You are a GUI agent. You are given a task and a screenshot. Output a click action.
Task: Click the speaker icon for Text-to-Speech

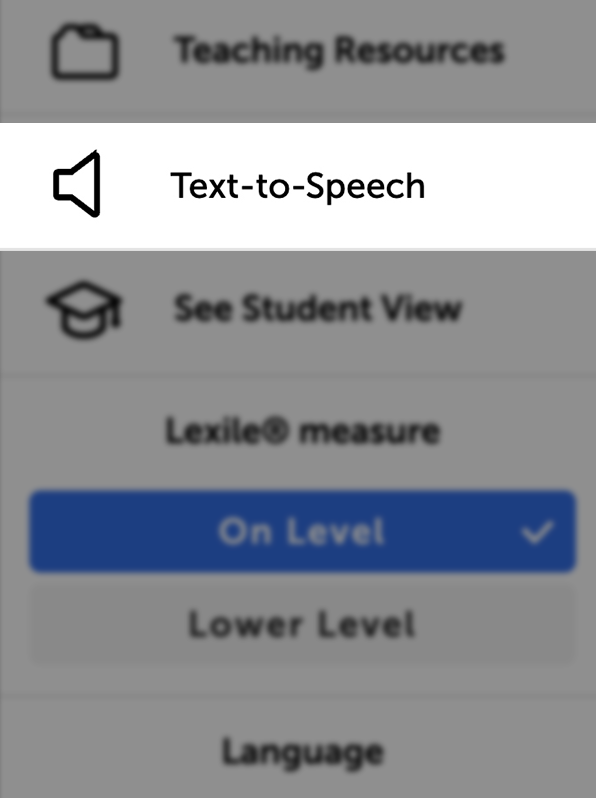click(x=77, y=184)
